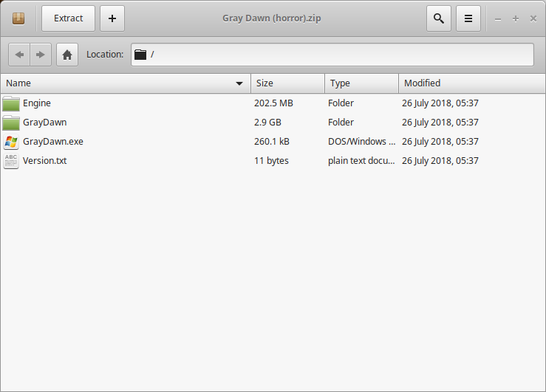Select the Engine folder name

36,103
